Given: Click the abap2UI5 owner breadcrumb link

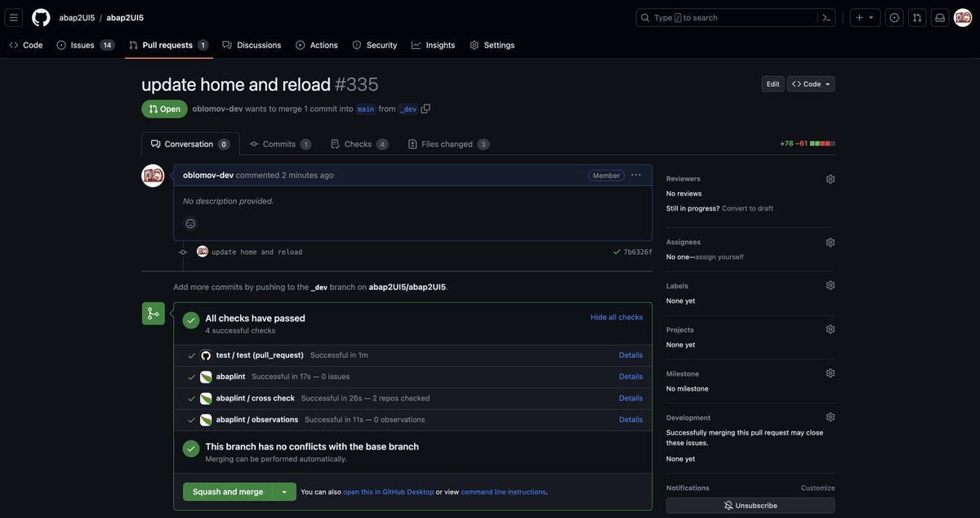Looking at the screenshot, I should [77, 17].
